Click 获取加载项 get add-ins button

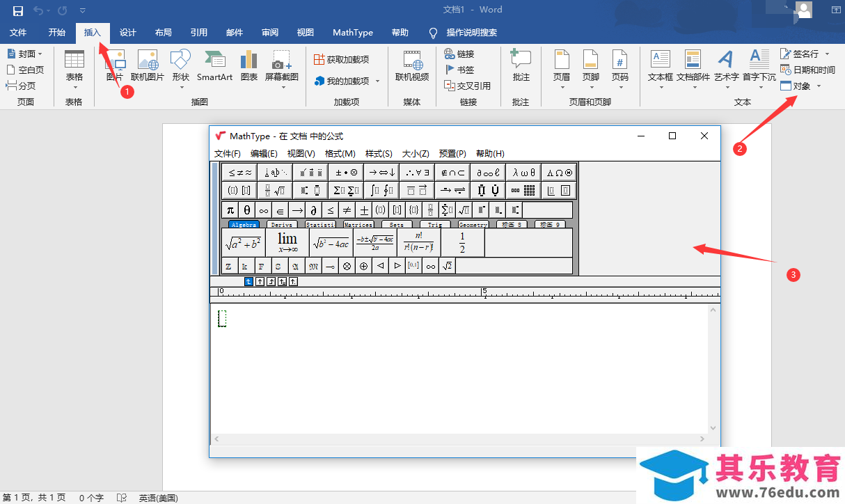[x=342, y=60]
